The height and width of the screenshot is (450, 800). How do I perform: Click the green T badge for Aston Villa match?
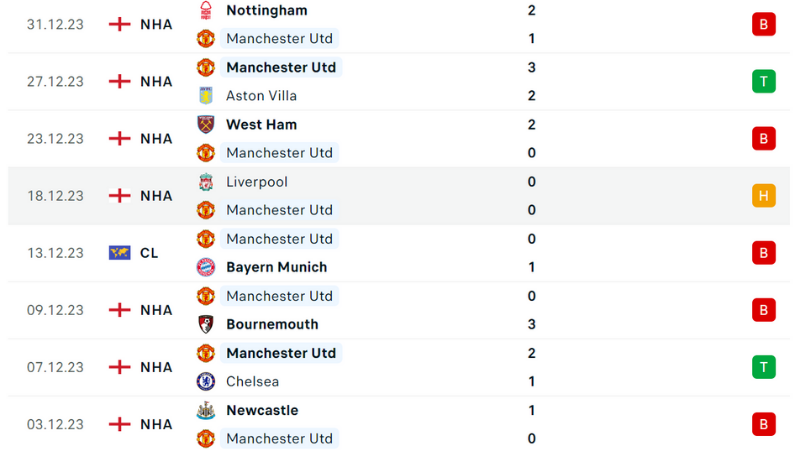pos(763,81)
